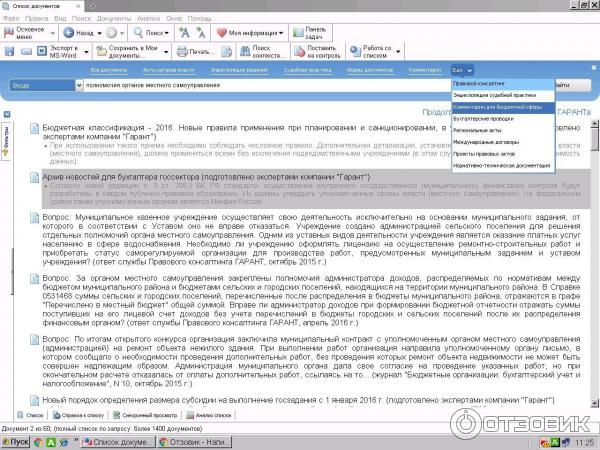This screenshot has width=600, height=450.
Task: Expand the Основное меню dropdown arrow
Action: click(53, 33)
